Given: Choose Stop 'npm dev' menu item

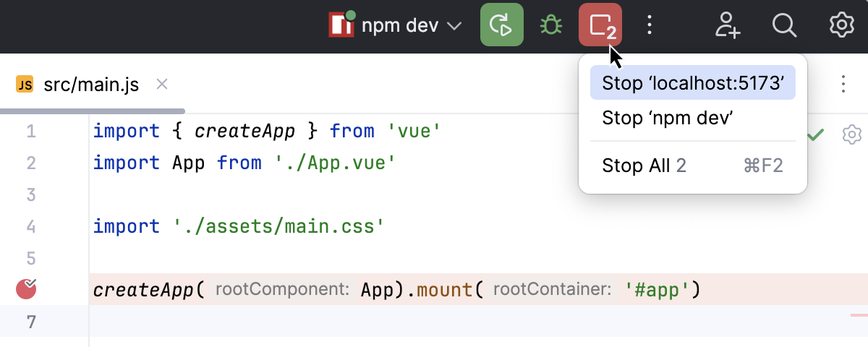Looking at the screenshot, I should (x=668, y=118).
